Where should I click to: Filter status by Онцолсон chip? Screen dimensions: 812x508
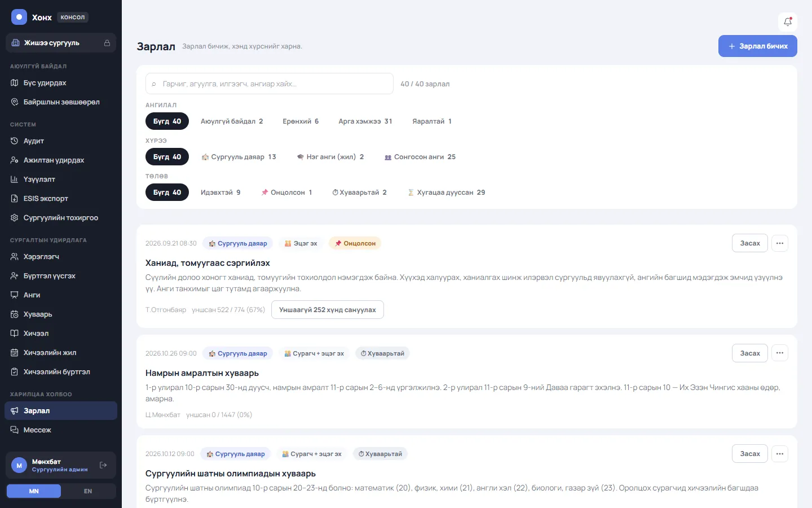[x=286, y=192]
